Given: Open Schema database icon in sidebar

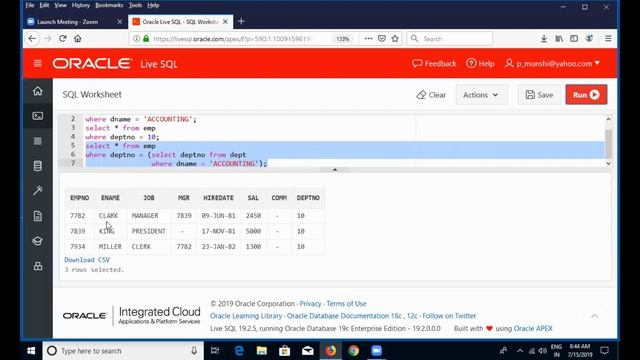Looking at the screenshot, I should click(x=38, y=166).
